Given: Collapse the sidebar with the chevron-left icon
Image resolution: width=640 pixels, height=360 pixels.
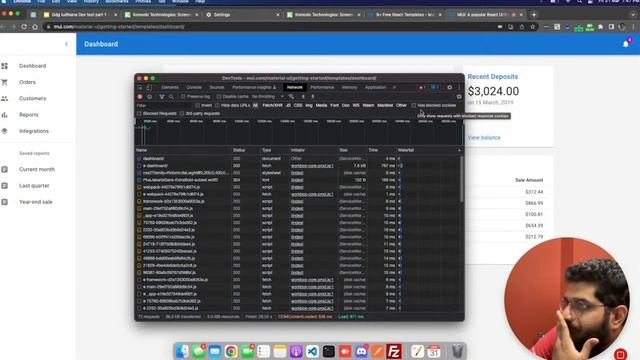Looking at the screenshot, I should pyautogui.click(x=67, y=44).
